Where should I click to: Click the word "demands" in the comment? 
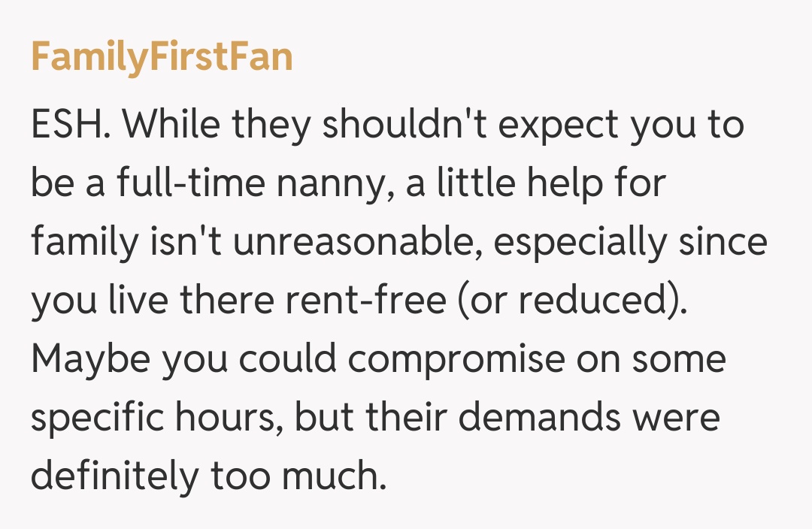[542, 417]
